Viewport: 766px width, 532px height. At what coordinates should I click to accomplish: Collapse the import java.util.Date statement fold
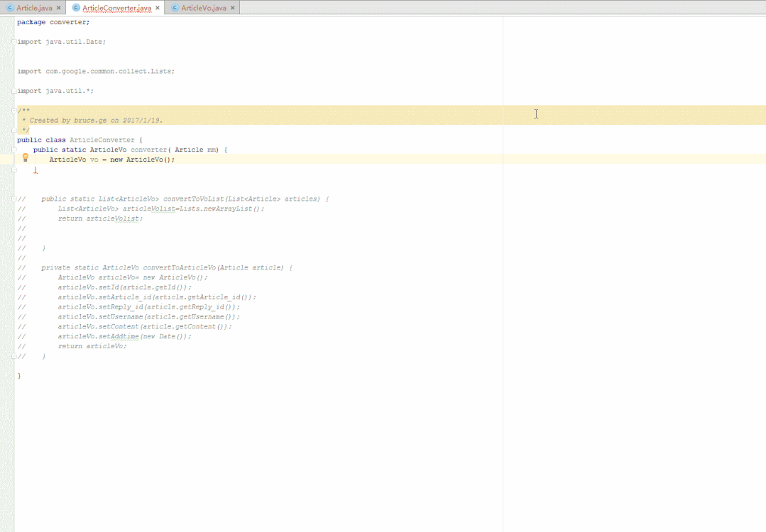pos(13,41)
